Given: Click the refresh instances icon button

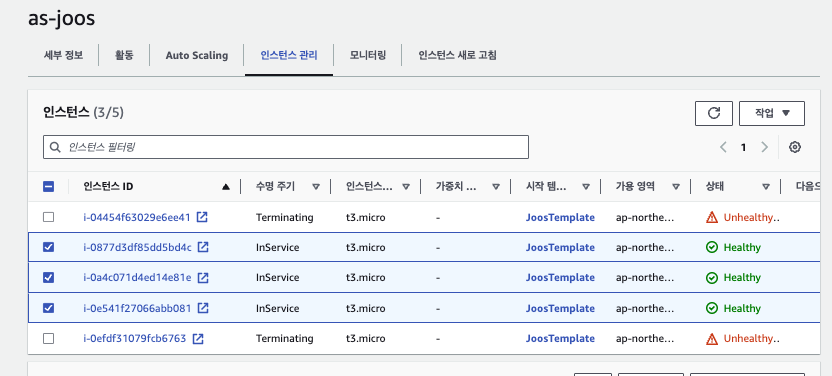Looking at the screenshot, I should point(714,113).
